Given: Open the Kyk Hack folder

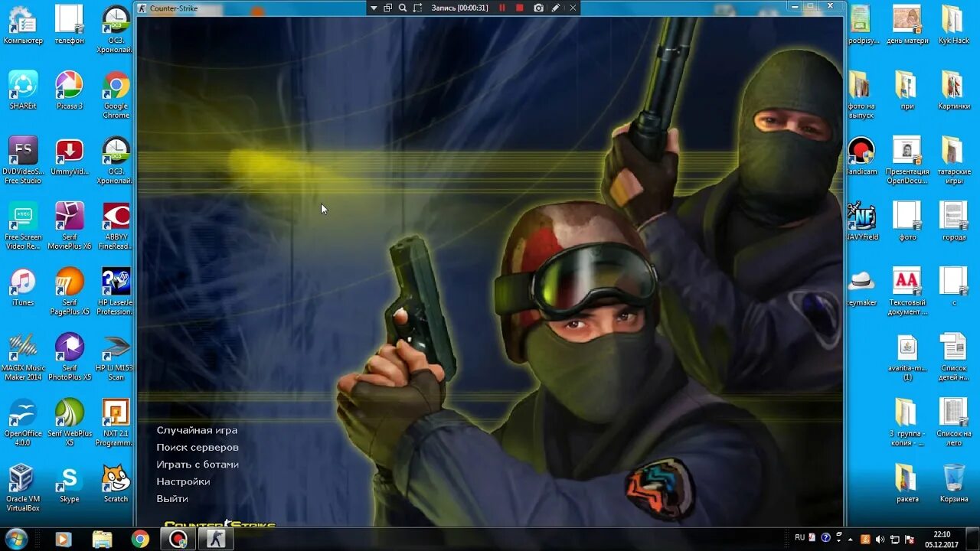Looking at the screenshot, I should tap(954, 25).
